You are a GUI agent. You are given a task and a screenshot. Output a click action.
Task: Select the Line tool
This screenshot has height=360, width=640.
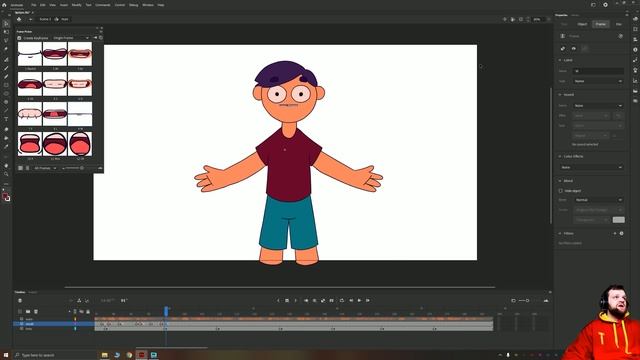[x=6, y=111]
